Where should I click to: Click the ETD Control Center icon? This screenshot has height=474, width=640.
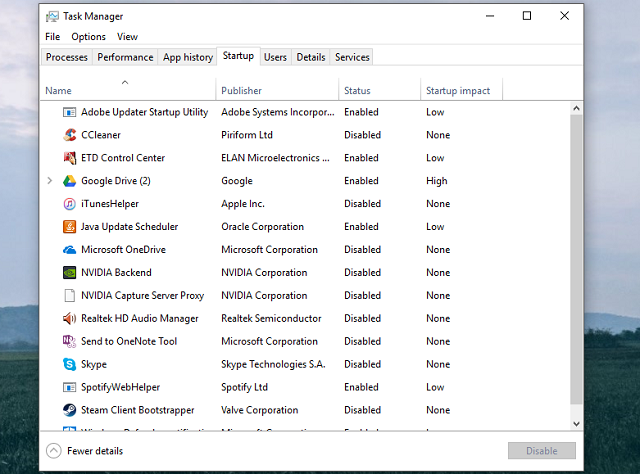point(69,158)
